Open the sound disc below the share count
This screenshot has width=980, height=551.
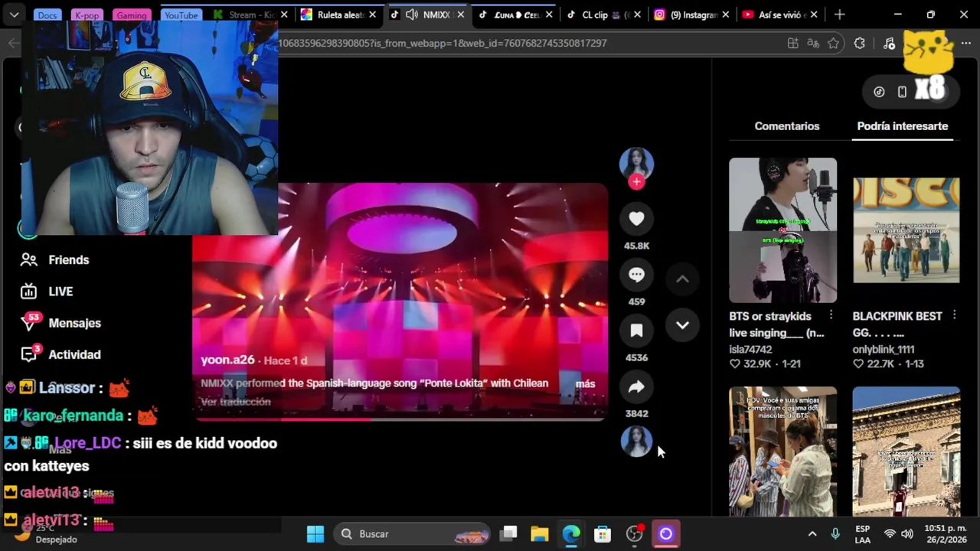(636, 442)
